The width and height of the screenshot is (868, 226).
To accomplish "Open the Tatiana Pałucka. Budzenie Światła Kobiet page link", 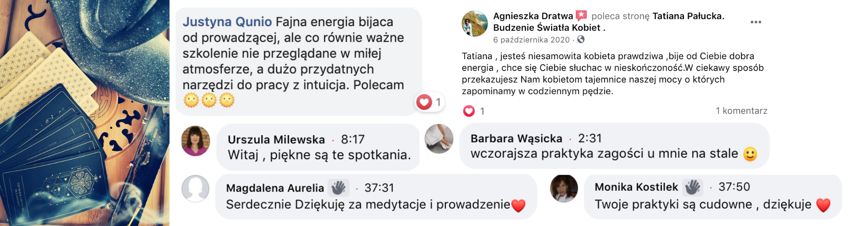I will 609,22.
